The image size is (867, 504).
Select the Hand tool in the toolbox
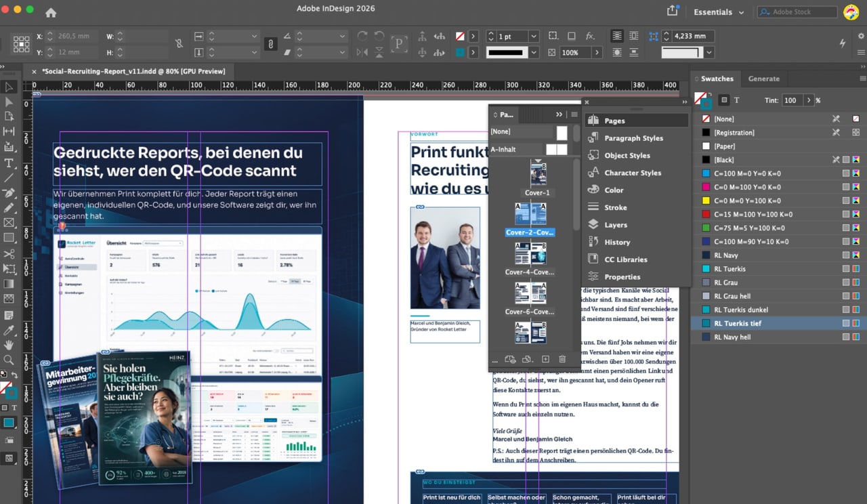pos(9,345)
